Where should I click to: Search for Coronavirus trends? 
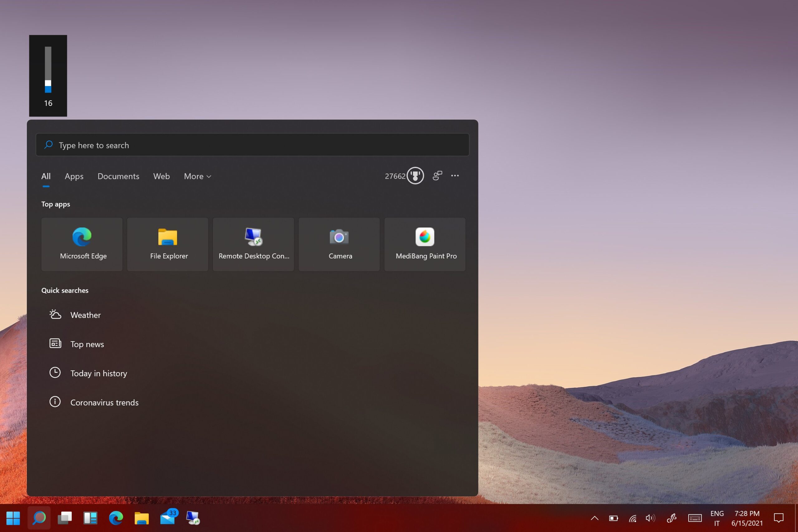[104, 402]
